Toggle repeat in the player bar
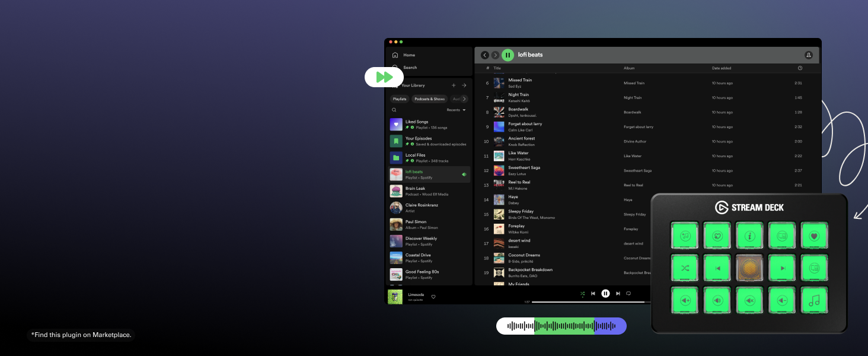The width and height of the screenshot is (868, 356). coord(628,293)
